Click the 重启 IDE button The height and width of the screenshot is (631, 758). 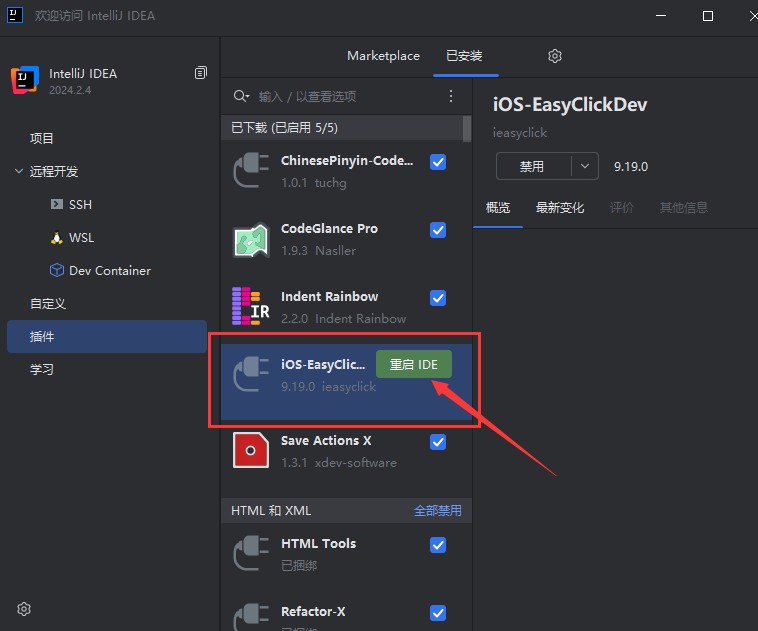(414, 365)
